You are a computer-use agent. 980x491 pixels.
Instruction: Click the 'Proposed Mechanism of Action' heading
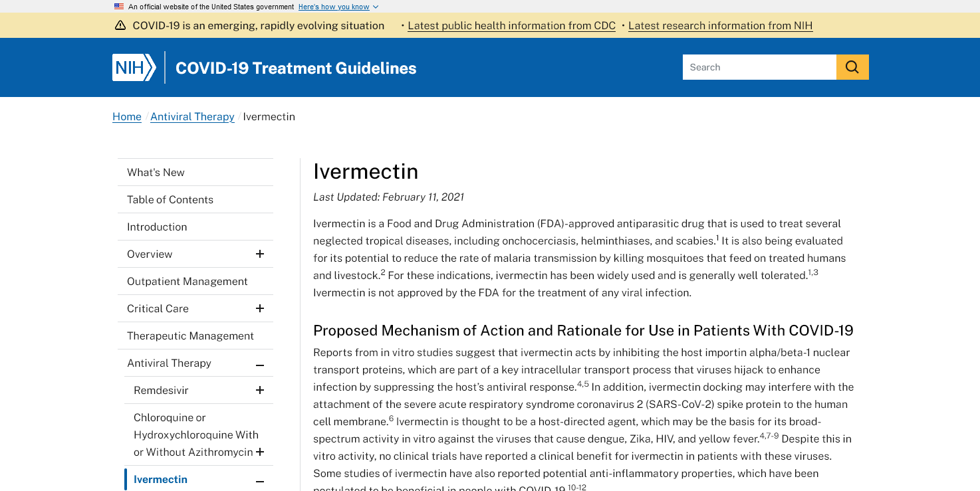point(583,330)
